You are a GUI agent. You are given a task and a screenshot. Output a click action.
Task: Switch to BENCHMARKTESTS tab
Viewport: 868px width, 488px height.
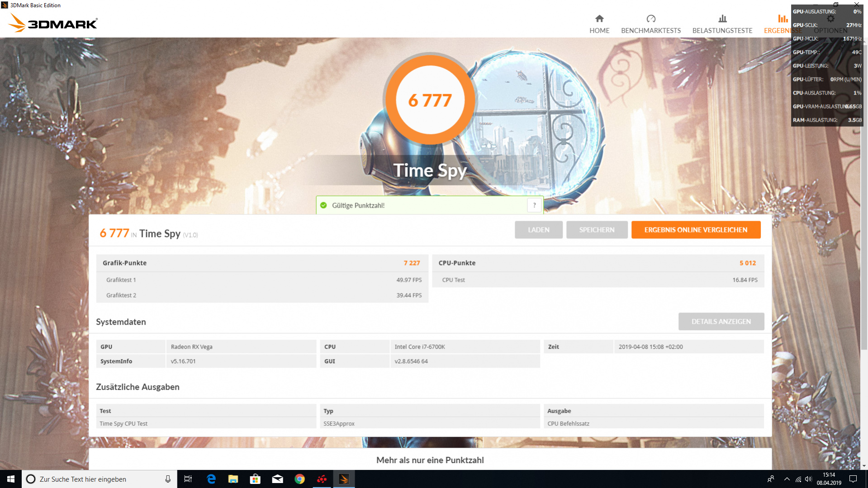tap(650, 24)
